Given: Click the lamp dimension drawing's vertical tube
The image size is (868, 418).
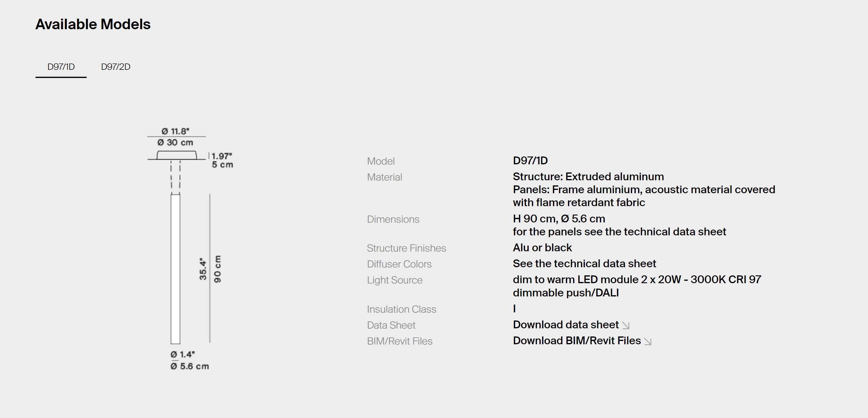Looking at the screenshot, I should click(175, 269).
